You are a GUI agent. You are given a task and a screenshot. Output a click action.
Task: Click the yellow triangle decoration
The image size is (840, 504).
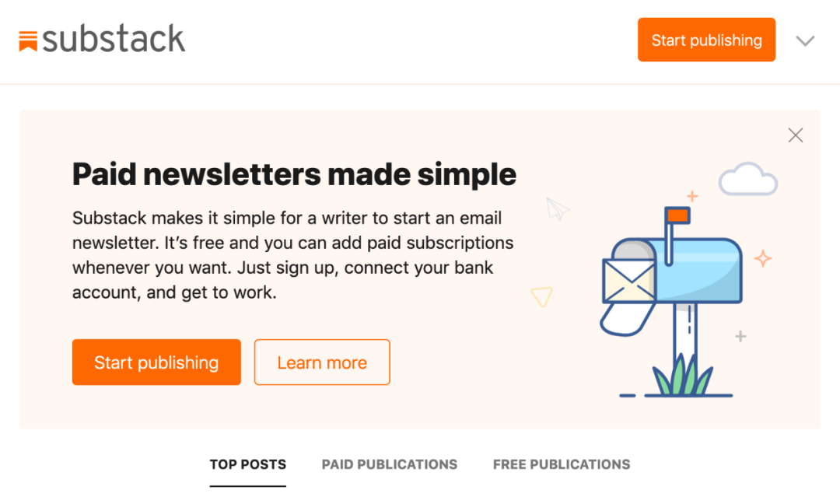[x=541, y=296]
